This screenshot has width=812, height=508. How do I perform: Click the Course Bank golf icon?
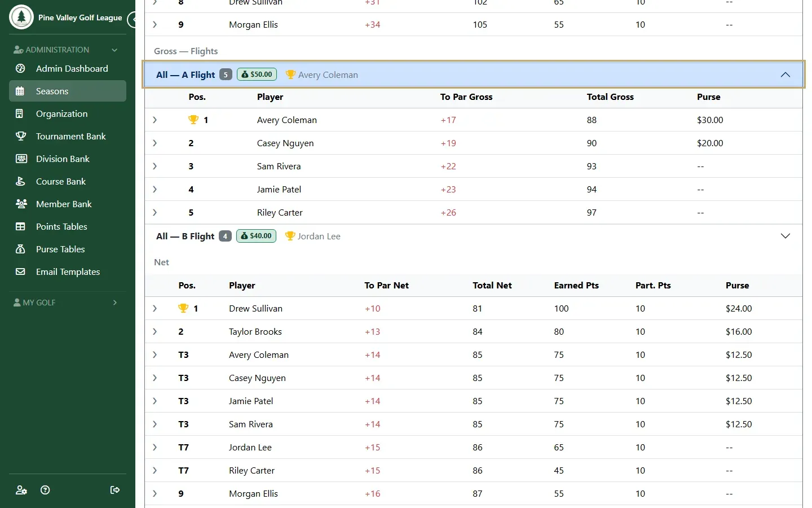(20, 181)
